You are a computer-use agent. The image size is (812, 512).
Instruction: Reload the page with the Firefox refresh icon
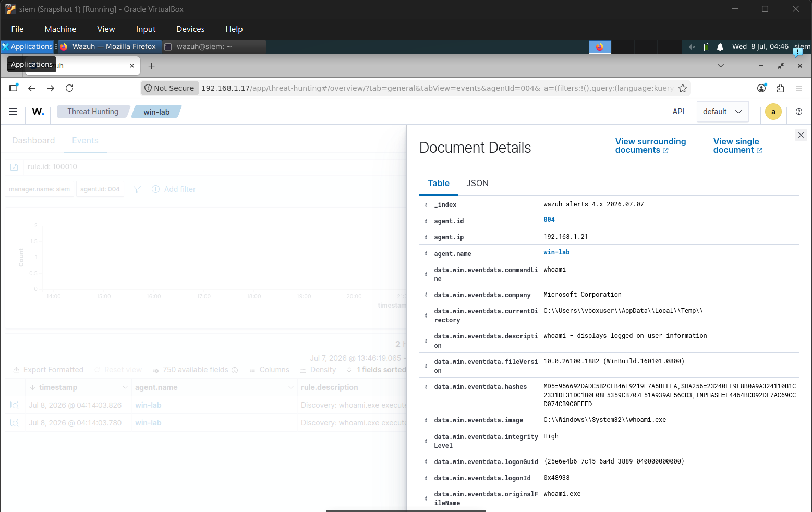click(x=69, y=88)
